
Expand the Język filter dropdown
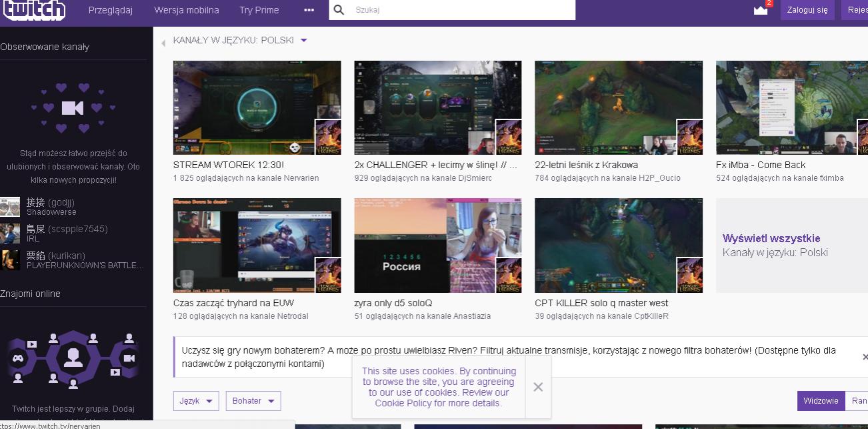point(195,401)
